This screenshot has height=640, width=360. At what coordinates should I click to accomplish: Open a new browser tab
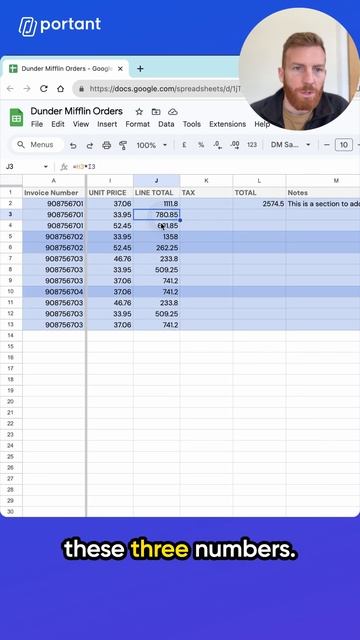pyautogui.click(x=140, y=69)
